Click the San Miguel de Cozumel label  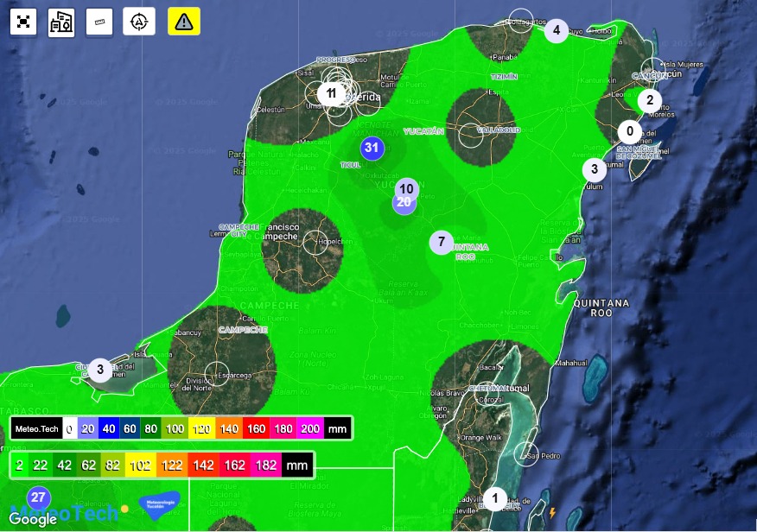pyautogui.click(x=639, y=152)
